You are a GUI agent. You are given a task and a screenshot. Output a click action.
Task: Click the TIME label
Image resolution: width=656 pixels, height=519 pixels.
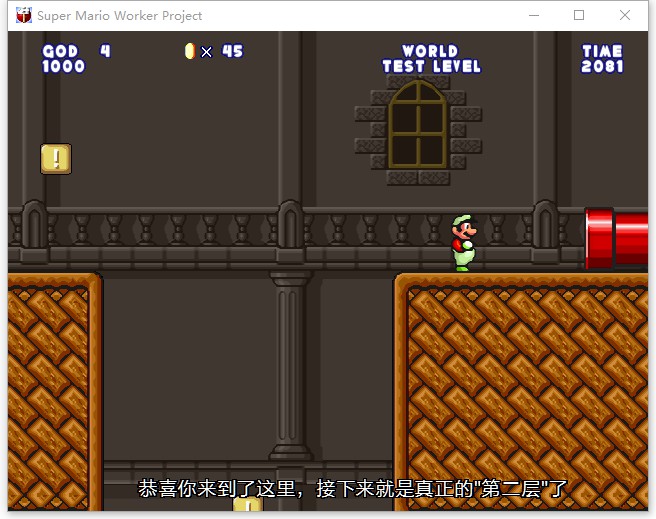click(x=602, y=51)
